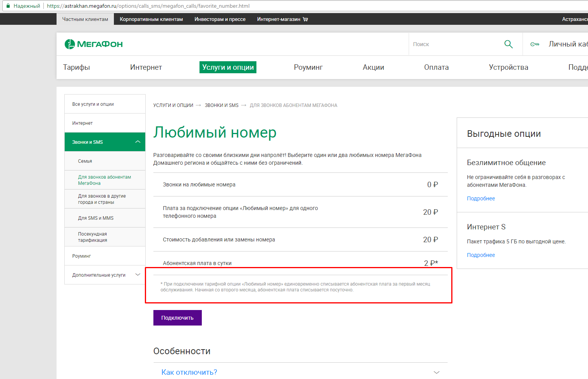Click the Звонки на любимые номера row
This screenshot has height=379, width=588.
(x=301, y=184)
